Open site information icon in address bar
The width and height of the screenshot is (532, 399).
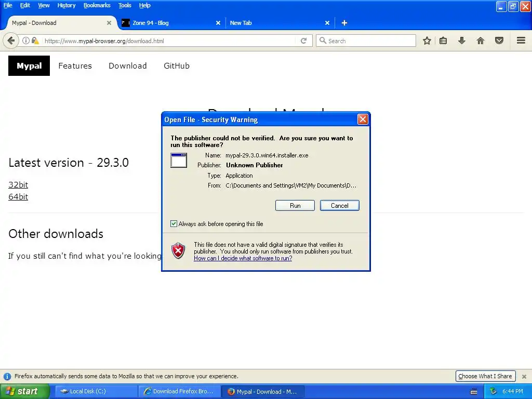coord(26,41)
